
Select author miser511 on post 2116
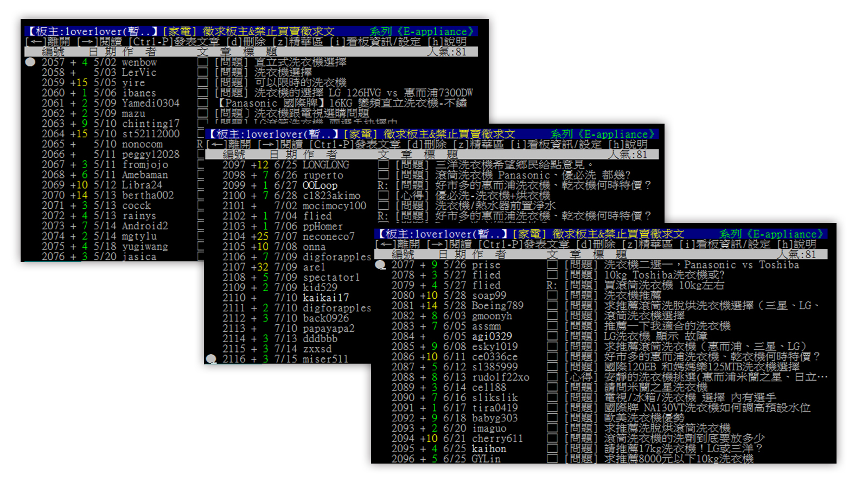(x=325, y=359)
